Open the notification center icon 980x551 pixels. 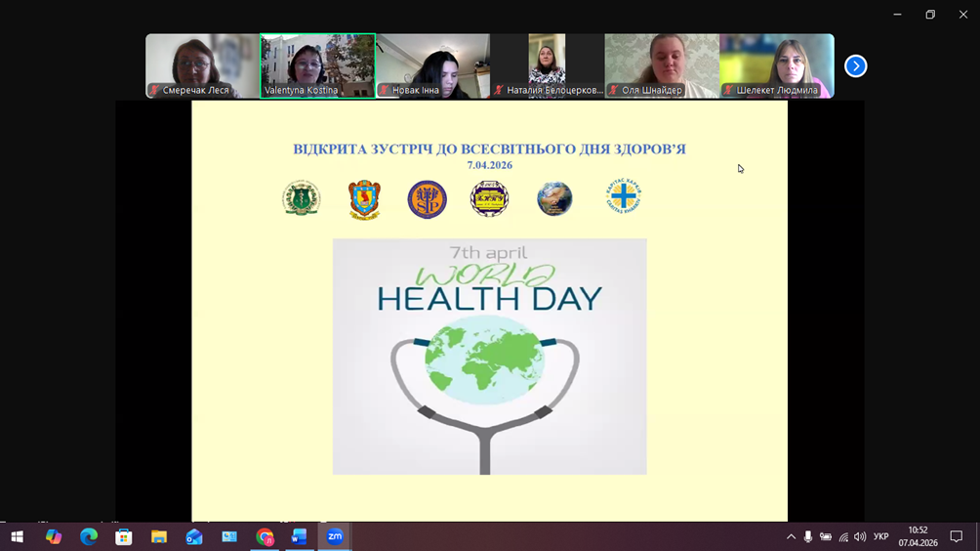957,536
